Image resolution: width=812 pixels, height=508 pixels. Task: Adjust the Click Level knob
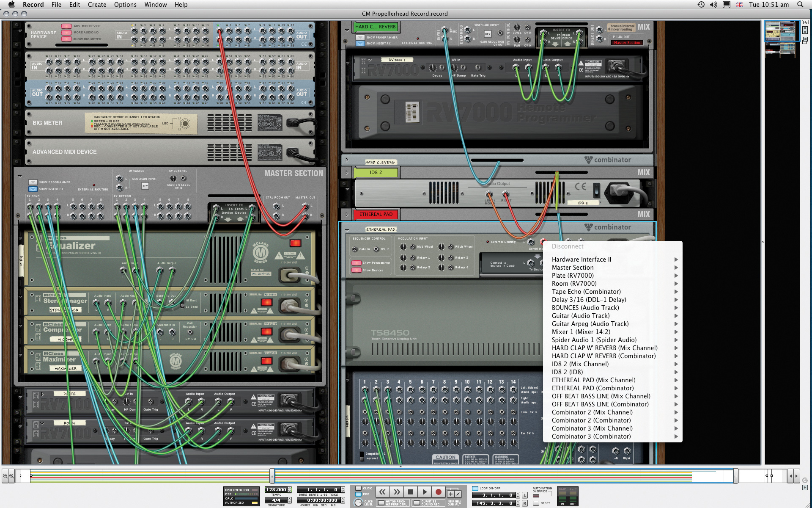click(359, 502)
